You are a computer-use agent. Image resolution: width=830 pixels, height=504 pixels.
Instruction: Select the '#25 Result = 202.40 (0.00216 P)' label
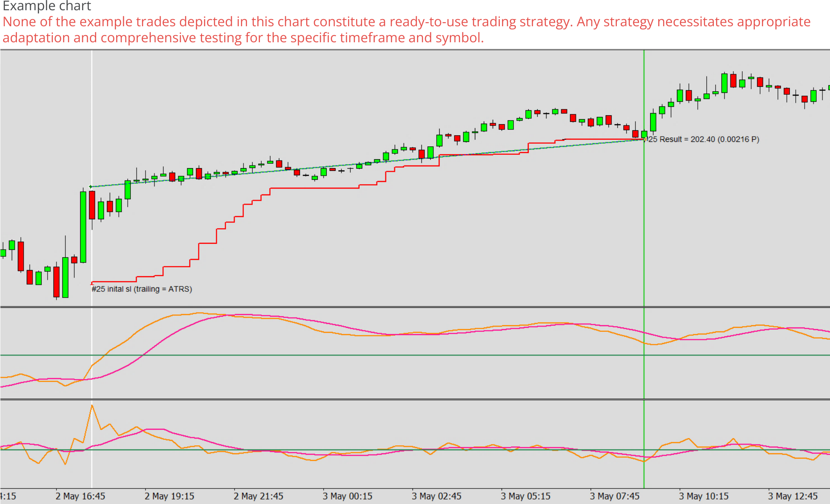click(703, 139)
